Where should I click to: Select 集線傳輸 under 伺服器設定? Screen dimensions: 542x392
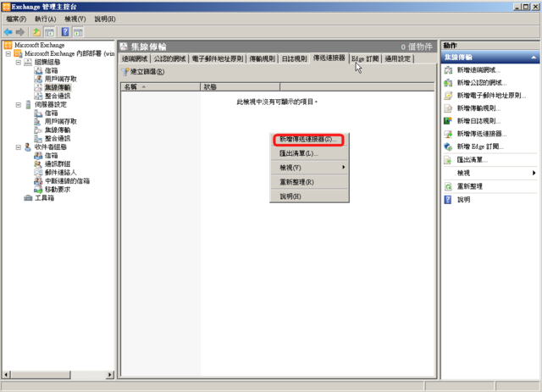(x=58, y=130)
